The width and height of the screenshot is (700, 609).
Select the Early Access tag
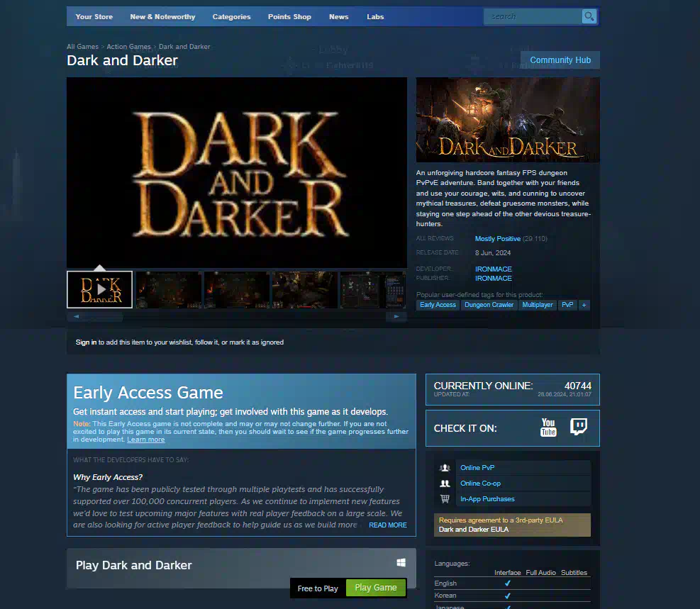pyautogui.click(x=438, y=305)
